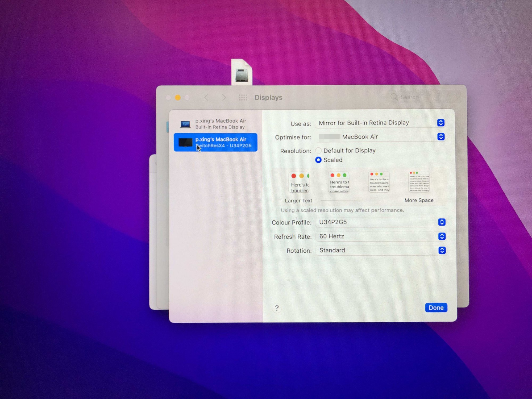Select Default for Display resolution
The height and width of the screenshot is (399, 532).
(318, 151)
